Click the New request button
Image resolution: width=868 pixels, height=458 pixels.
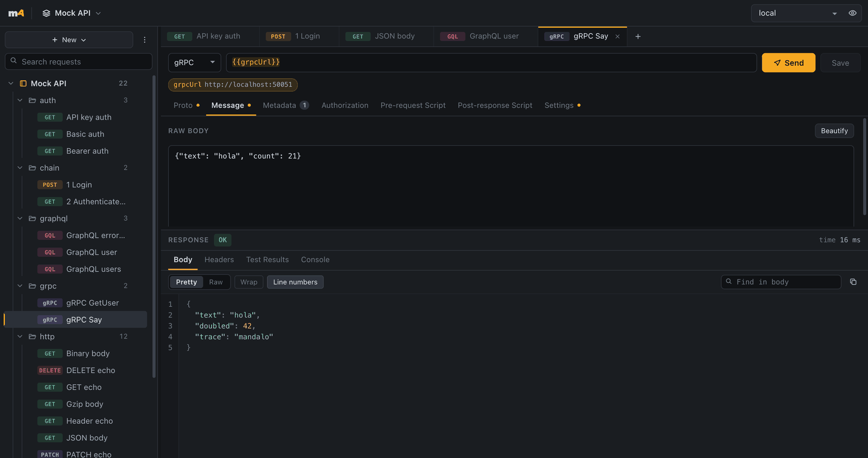[69, 40]
